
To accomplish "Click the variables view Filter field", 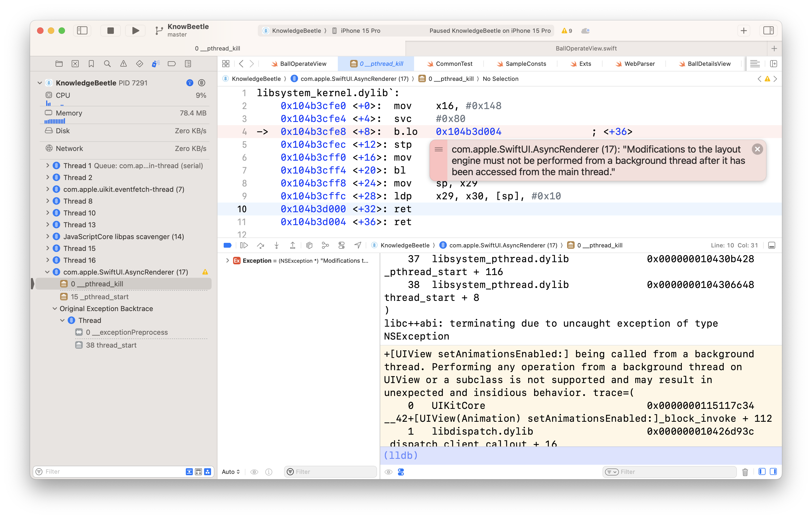I will (x=331, y=472).
